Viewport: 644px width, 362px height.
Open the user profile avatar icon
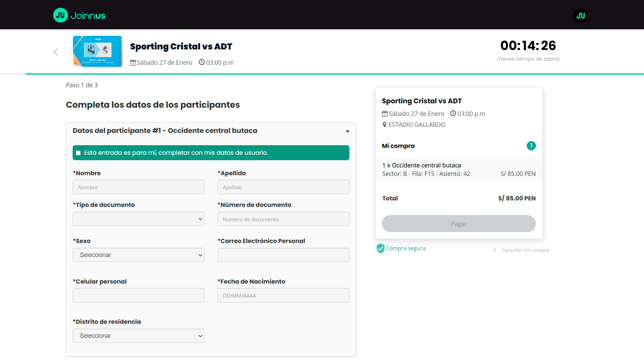pos(580,16)
